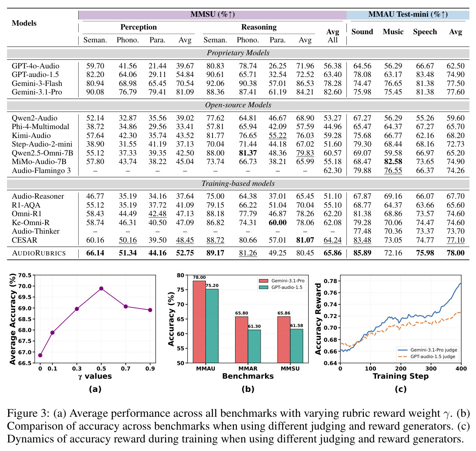This screenshot has height=451, width=476.
Task: Select the bold 81.07 in CESAR row
Action: click(305, 240)
